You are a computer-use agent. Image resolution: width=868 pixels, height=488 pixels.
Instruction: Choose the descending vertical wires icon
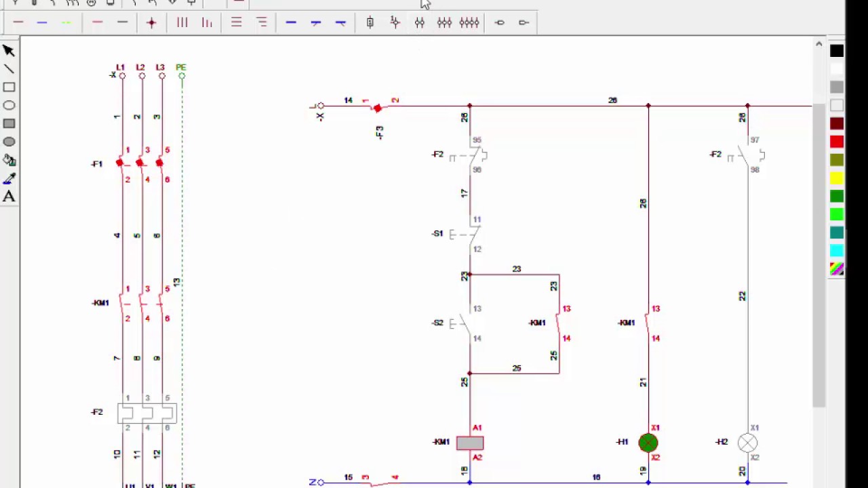[207, 22]
